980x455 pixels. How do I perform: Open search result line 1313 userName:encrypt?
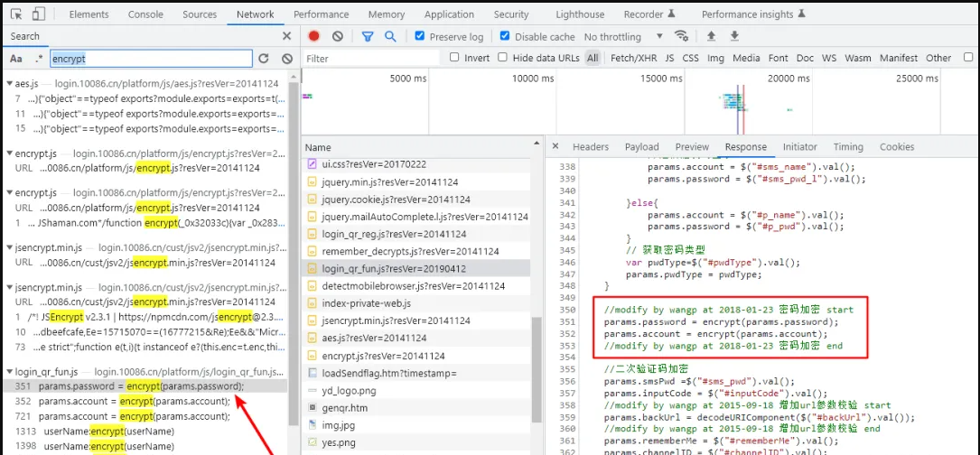tap(145, 432)
